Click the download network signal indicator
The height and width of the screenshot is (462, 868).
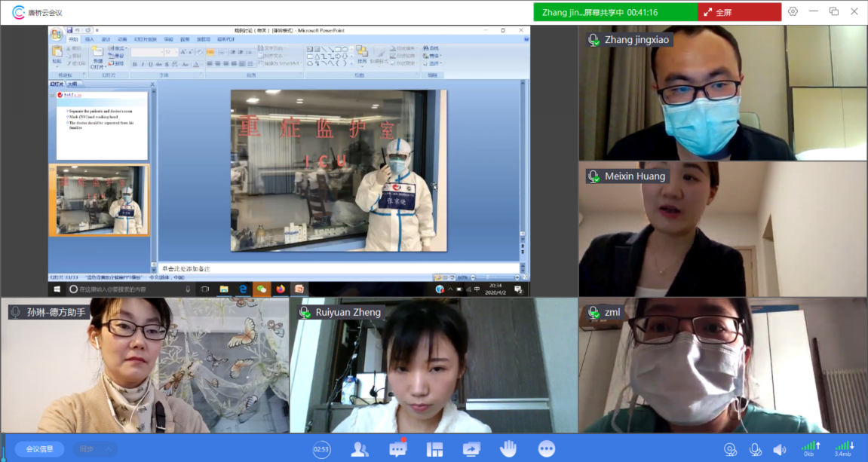coord(843,448)
